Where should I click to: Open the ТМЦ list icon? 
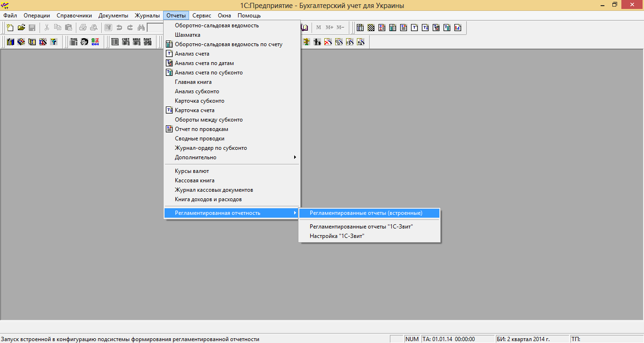pos(74,42)
